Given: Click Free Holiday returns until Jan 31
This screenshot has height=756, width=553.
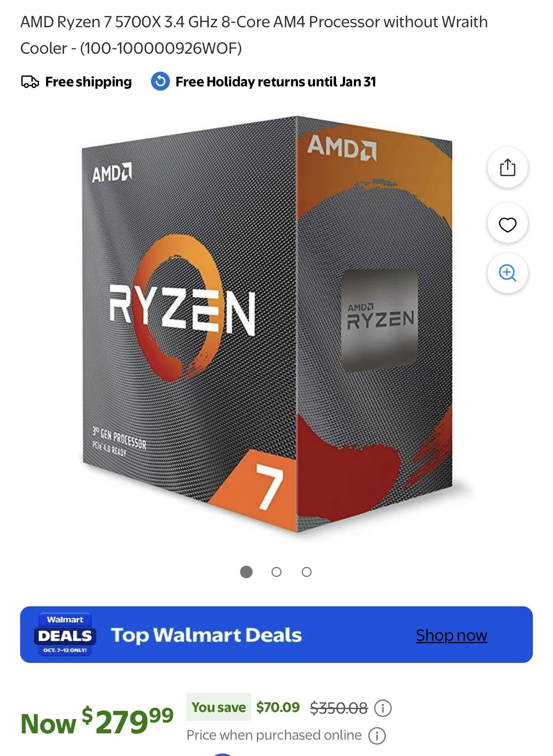Looking at the screenshot, I should [276, 82].
